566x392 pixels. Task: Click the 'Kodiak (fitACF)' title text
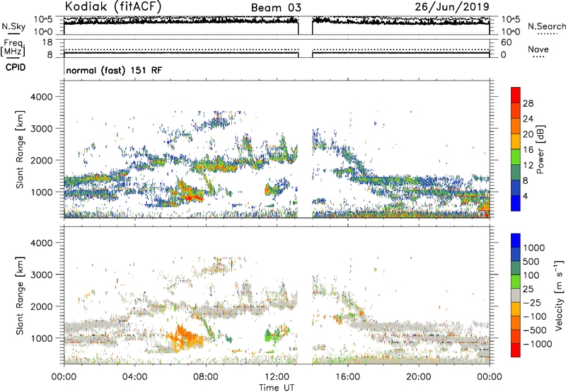tap(113, 7)
